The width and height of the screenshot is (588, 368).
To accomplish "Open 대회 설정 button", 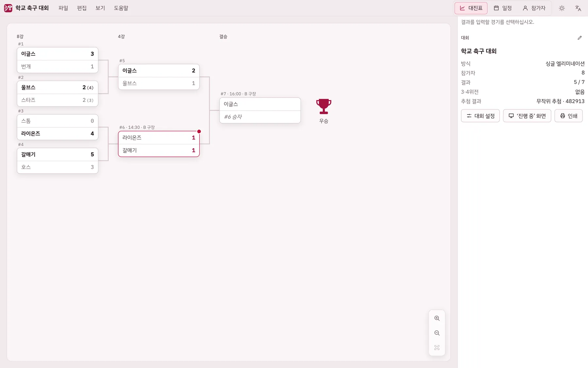I will pos(480,116).
